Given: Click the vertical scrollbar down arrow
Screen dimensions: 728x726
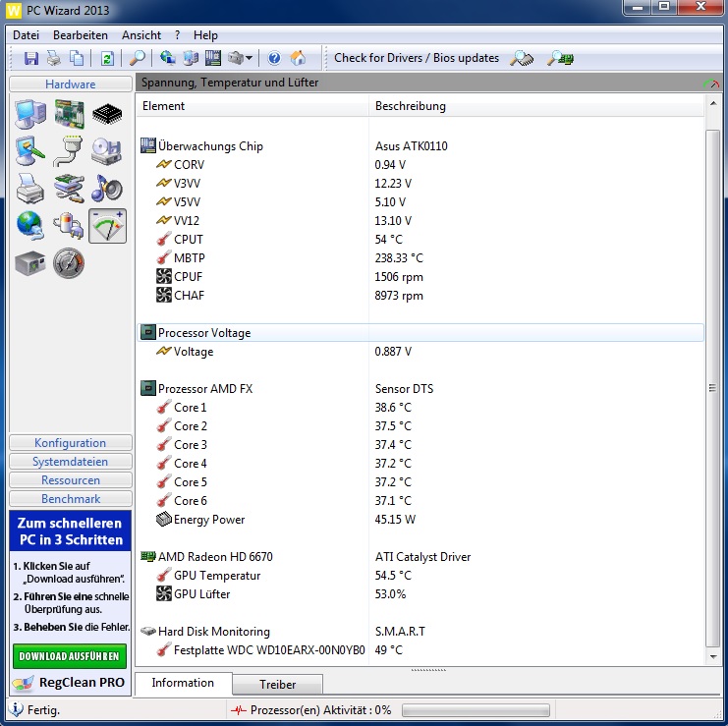Looking at the screenshot, I should pyautogui.click(x=713, y=657).
